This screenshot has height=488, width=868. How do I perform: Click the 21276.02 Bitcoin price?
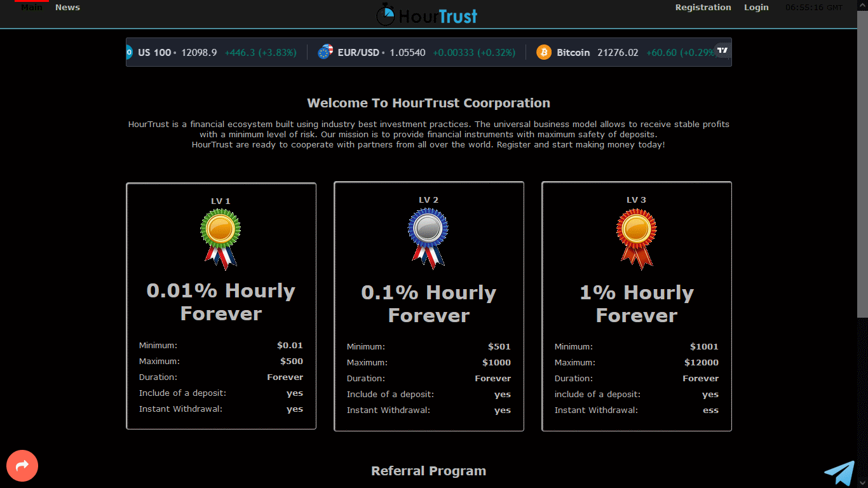618,53
